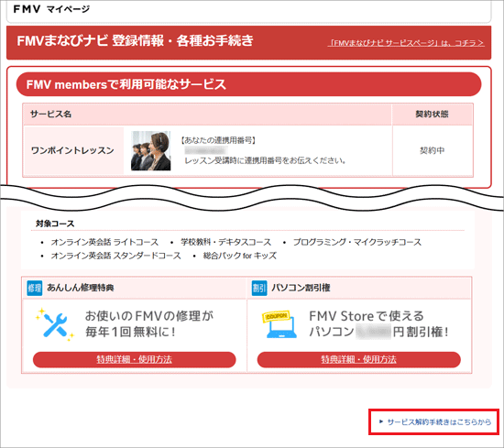Click the 契約中 status cell

[433, 150]
